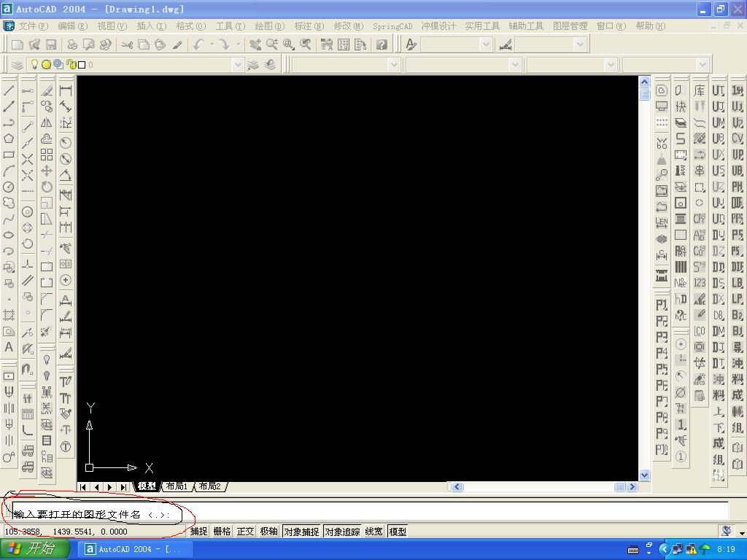The width and height of the screenshot is (747, 560).
Task: Click the Match Properties brush icon
Action: [x=177, y=44]
